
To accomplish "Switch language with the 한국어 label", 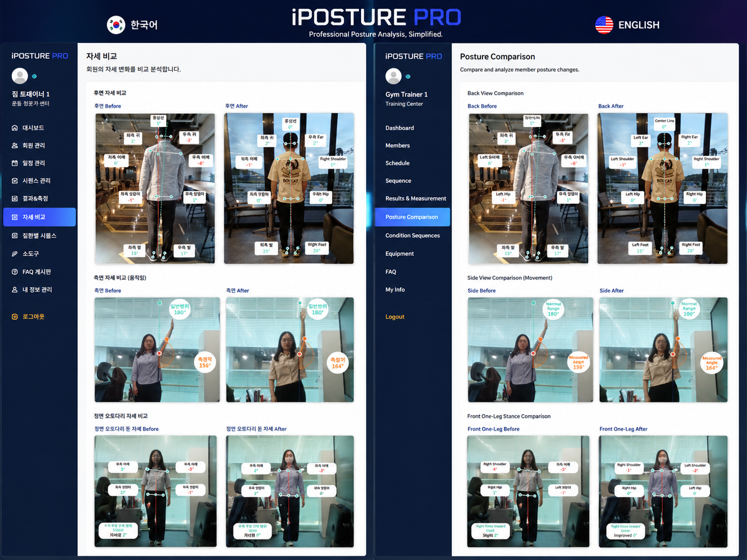I will (144, 25).
